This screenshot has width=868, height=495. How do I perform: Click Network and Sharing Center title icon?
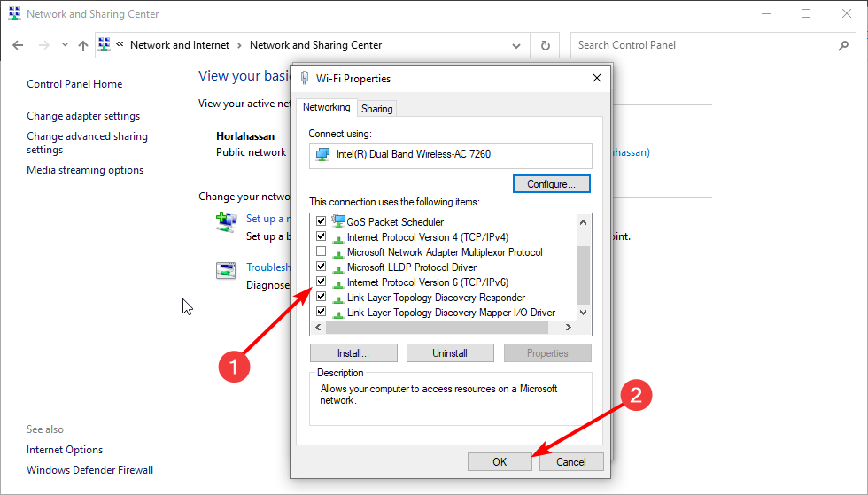tap(14, 14)
